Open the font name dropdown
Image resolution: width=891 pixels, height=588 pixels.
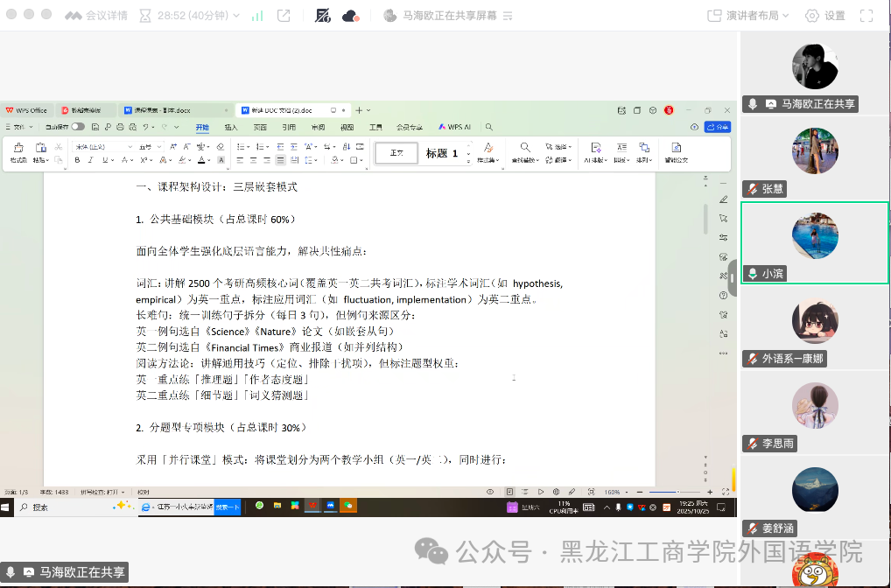tap(130, 146)
